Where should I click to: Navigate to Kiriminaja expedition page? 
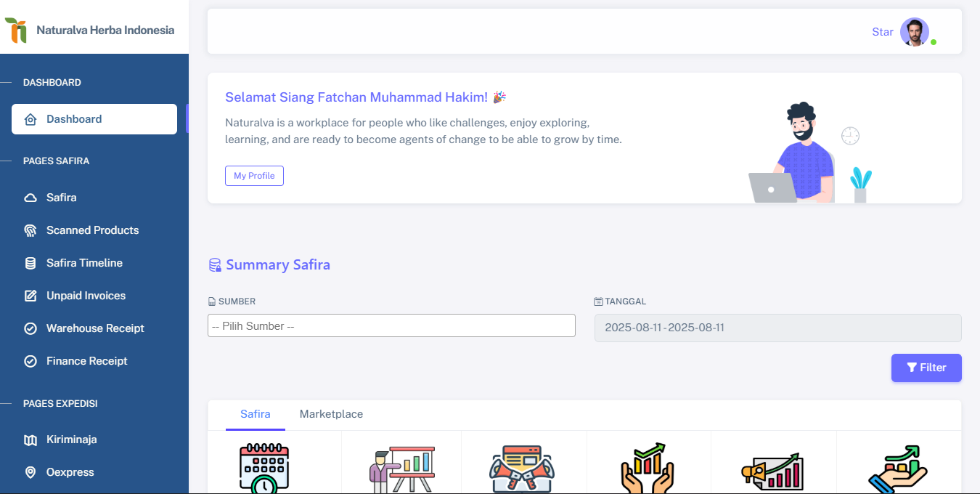click(94, 440)
